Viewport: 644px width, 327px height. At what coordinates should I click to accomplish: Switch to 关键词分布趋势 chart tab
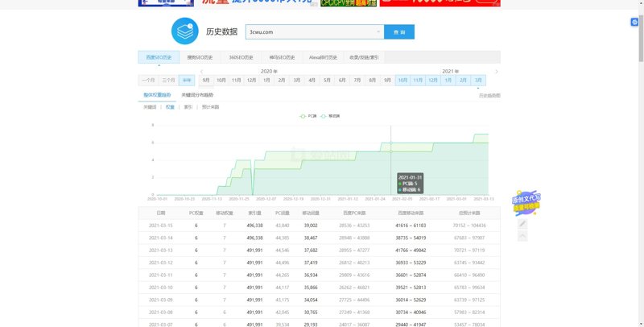pyautogui.click(x=197, y=95)
